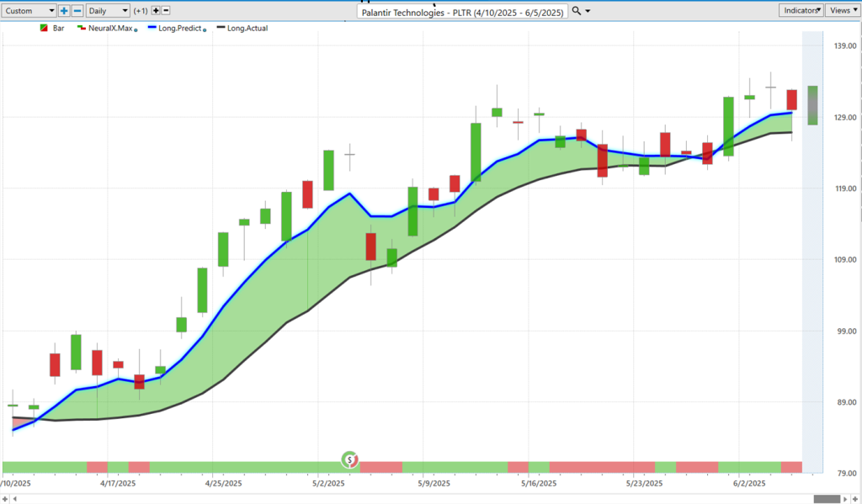862x504 pixels.
Task: Expand the arrow beside the search magnifier
Action: coord(588,11)
